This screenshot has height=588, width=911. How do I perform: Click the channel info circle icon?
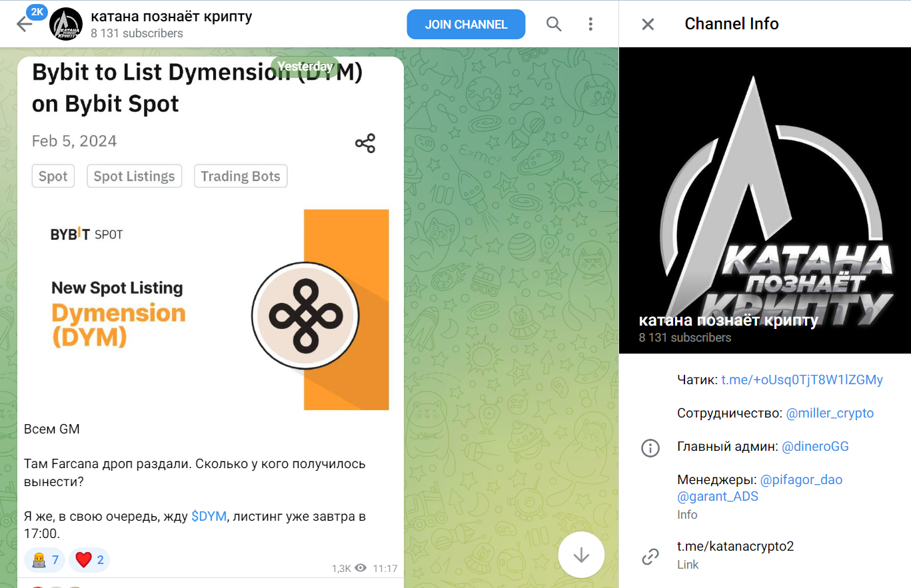[x=650, y=447]
